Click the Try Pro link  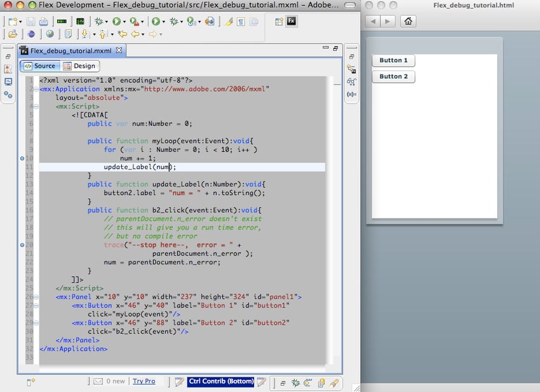144,381
